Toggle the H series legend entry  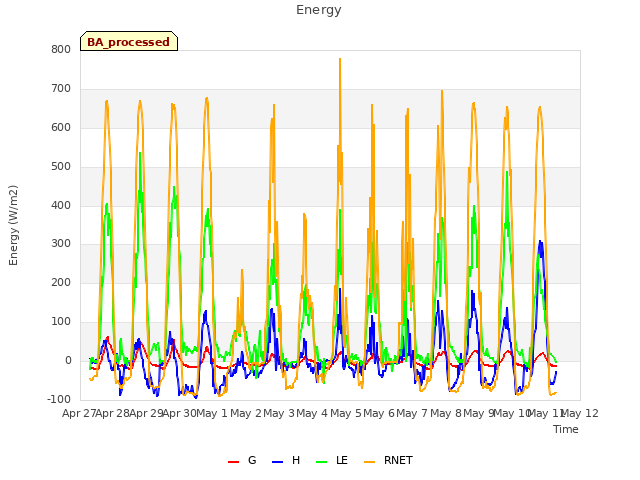click(286, 460)
